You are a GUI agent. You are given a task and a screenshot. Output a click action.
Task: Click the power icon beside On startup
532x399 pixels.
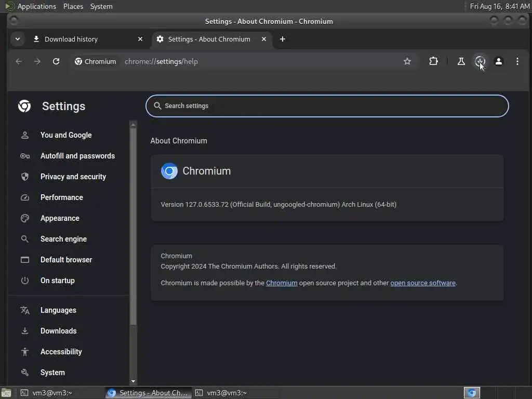pyautogui.click(x=25, y=281)
